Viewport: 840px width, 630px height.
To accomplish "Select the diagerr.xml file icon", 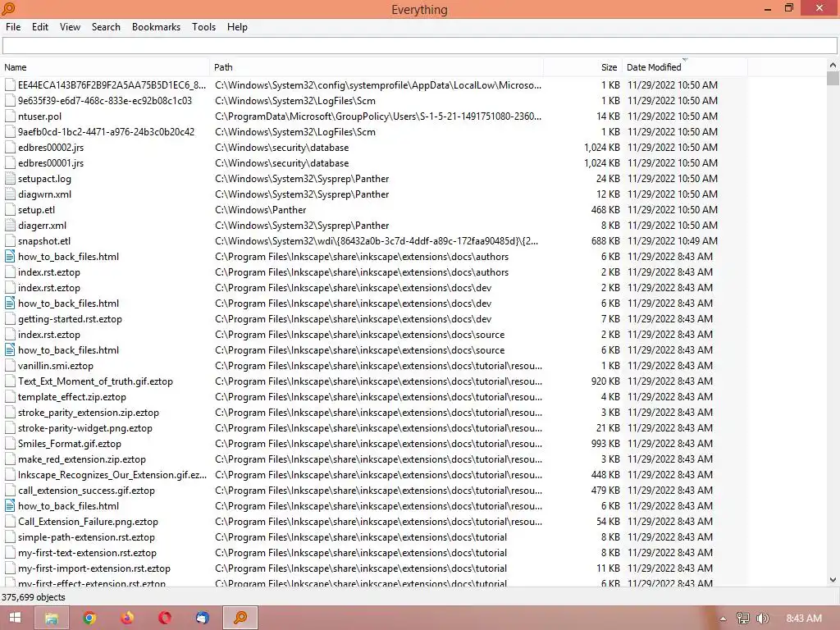I will [10, 226].
